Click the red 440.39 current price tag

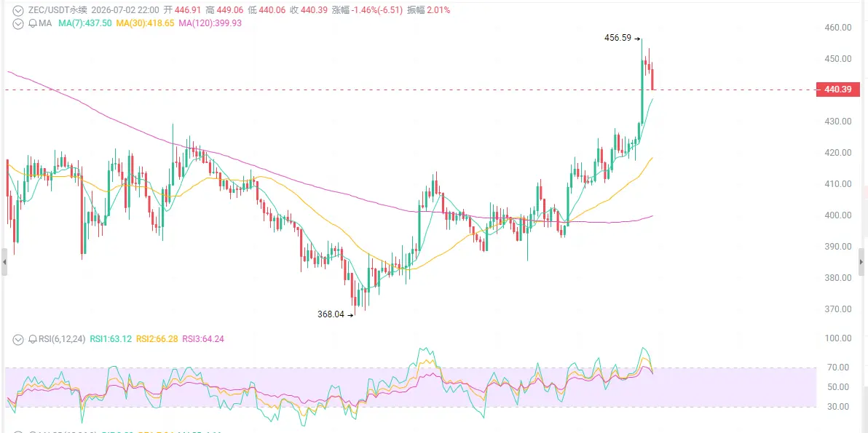[838, 90]
